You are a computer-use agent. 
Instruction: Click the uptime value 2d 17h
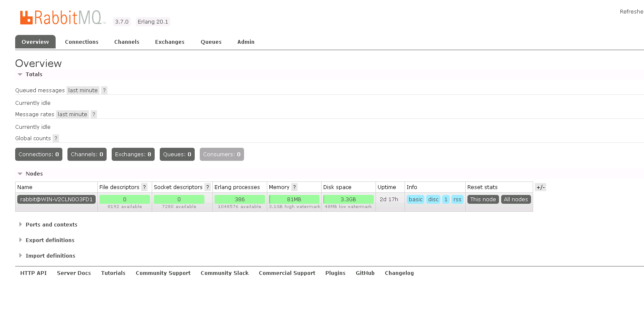389,200
